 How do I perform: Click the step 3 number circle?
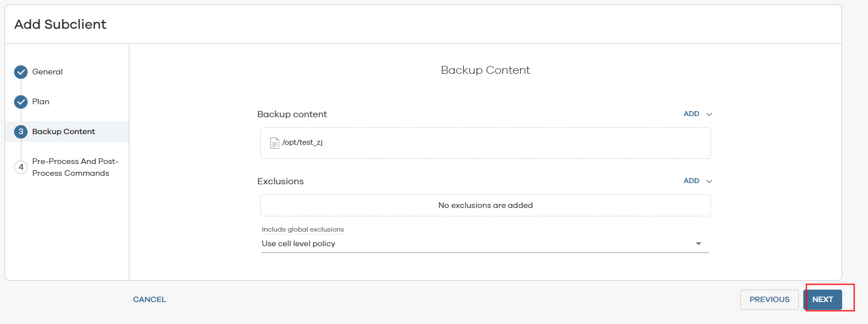[x=21, y=132]
